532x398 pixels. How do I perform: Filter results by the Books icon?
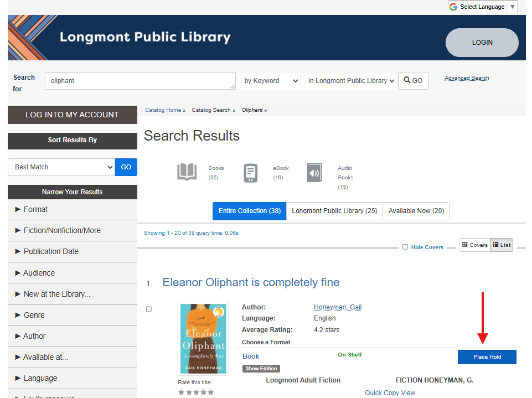[187, 172]
